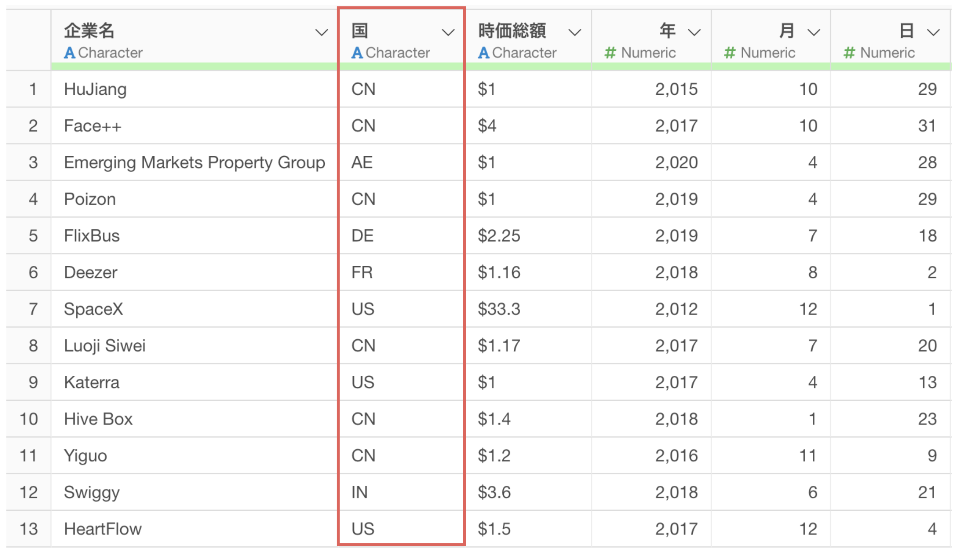Click the $1.17 market cap cell
Viewport: 980px width, 556px height.
[528, 346]
